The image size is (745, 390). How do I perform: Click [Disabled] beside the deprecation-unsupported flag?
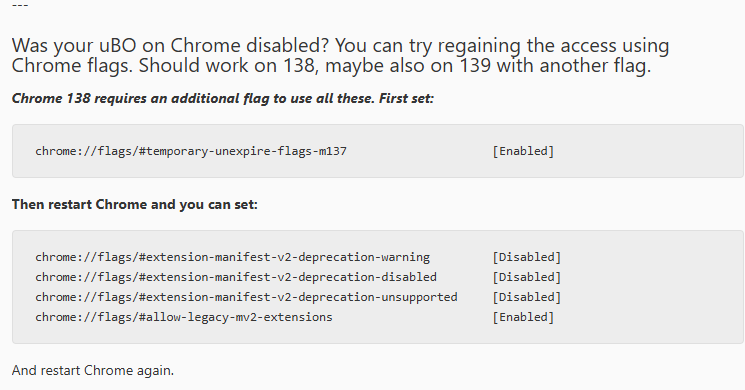526,297
